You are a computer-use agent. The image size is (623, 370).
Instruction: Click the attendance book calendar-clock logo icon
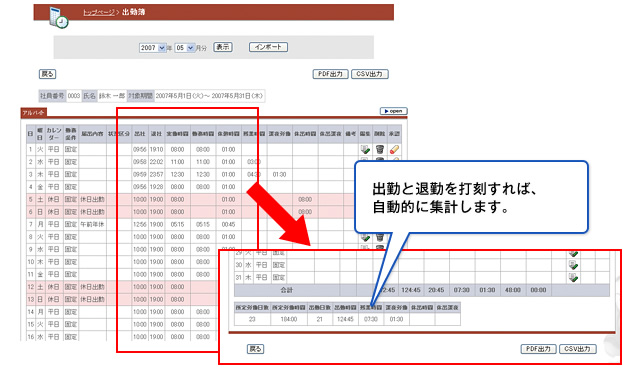coord(58,17)
